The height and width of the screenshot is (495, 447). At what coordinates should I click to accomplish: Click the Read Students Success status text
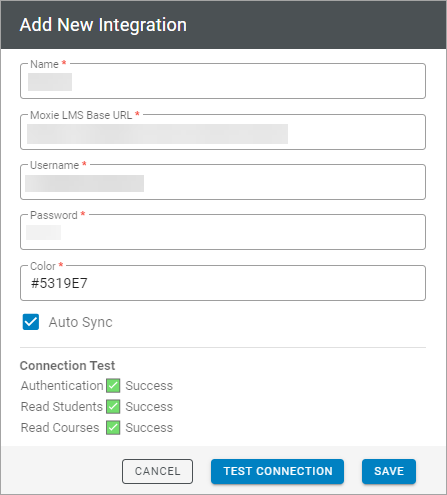click(x=149, y=407)
